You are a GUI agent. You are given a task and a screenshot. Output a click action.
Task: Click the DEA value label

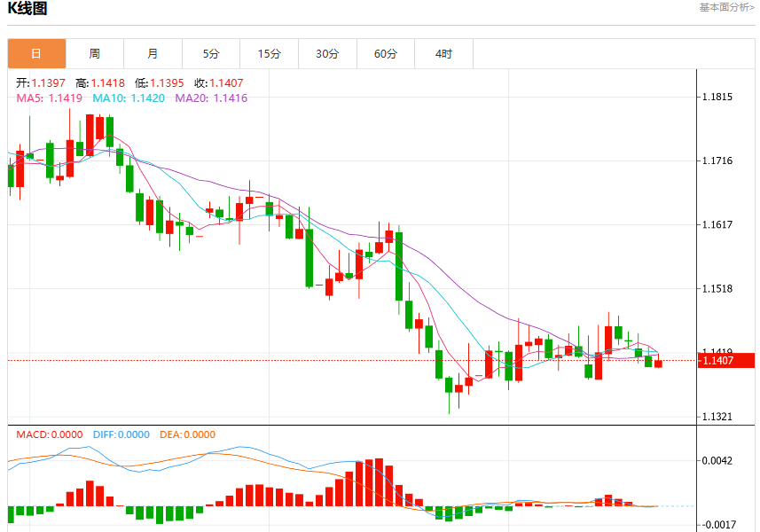coord(188,434)
